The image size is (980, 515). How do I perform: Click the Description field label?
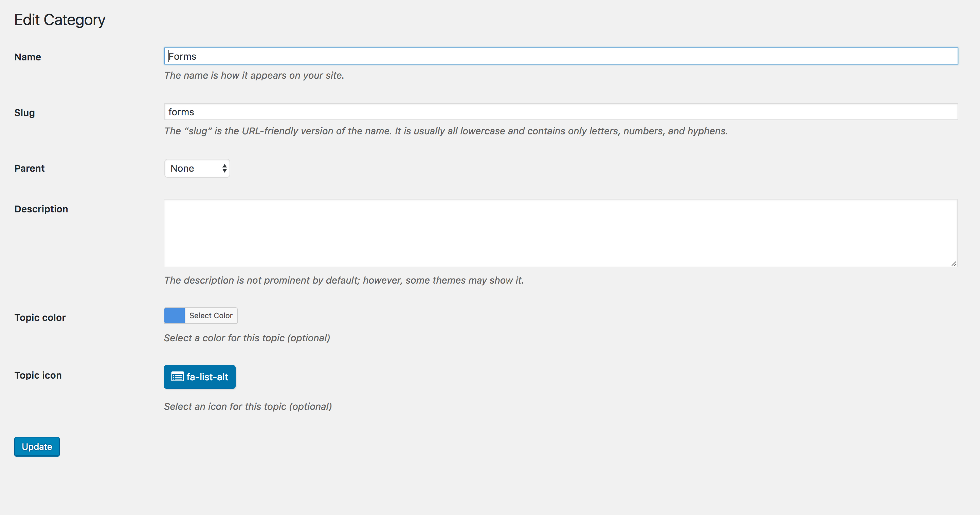[x=41, y=209]
